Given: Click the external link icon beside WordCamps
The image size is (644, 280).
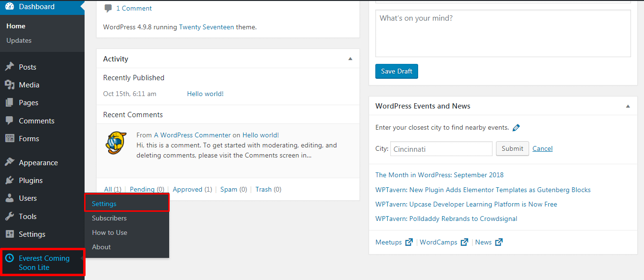Looking at the screenshot, I should pyautogui.click(x=464, y=242).
